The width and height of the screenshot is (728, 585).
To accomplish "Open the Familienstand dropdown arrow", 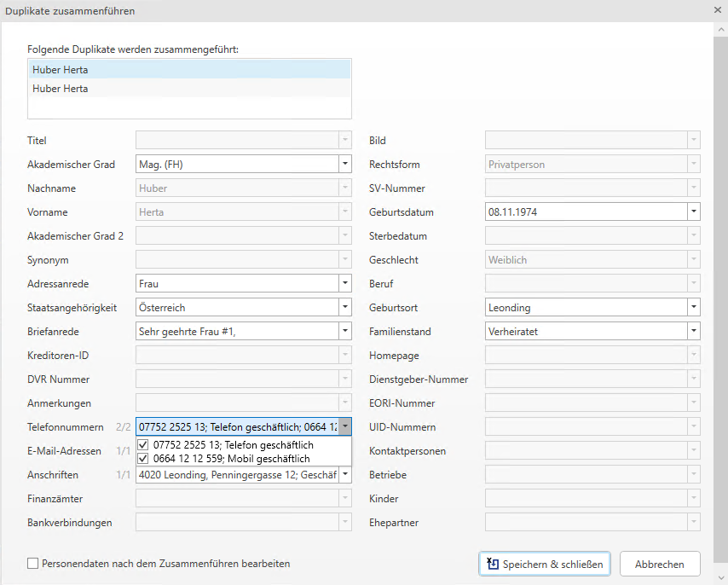I will pyautogui.click(x=693, y=332).
